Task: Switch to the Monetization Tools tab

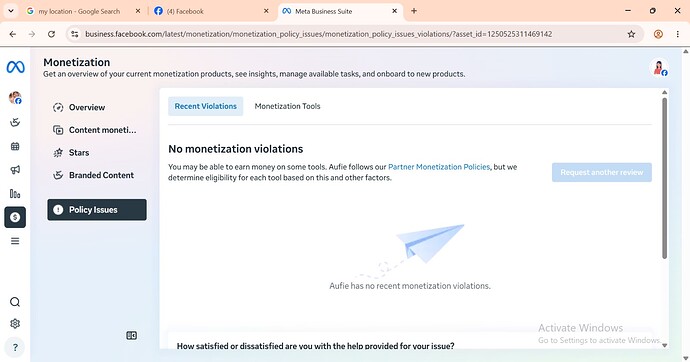Action: click(287, 106)
